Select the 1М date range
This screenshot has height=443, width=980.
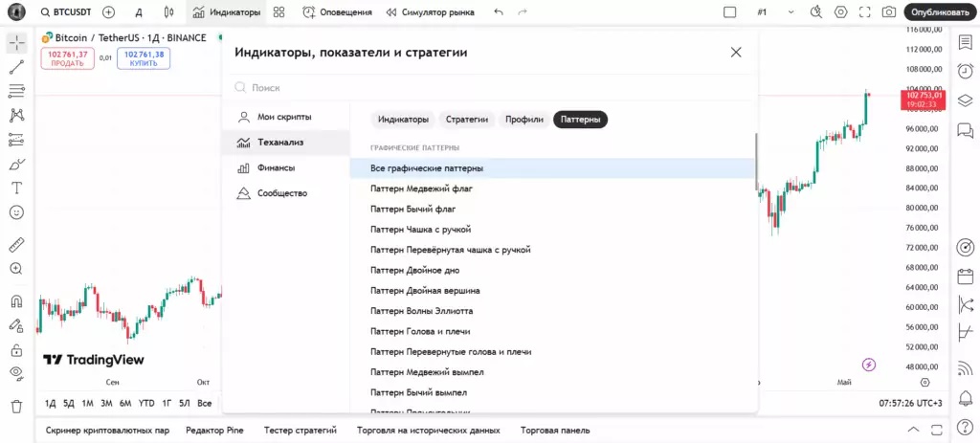(x=87, y=404)
